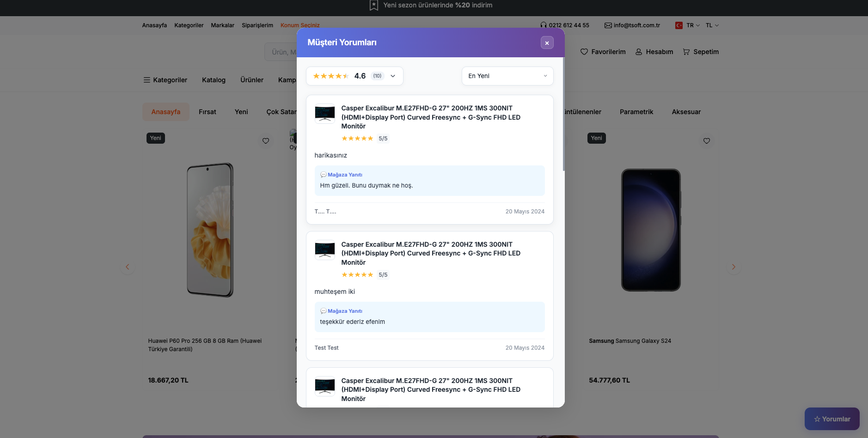Open Hesabım account link

[654, 52]
